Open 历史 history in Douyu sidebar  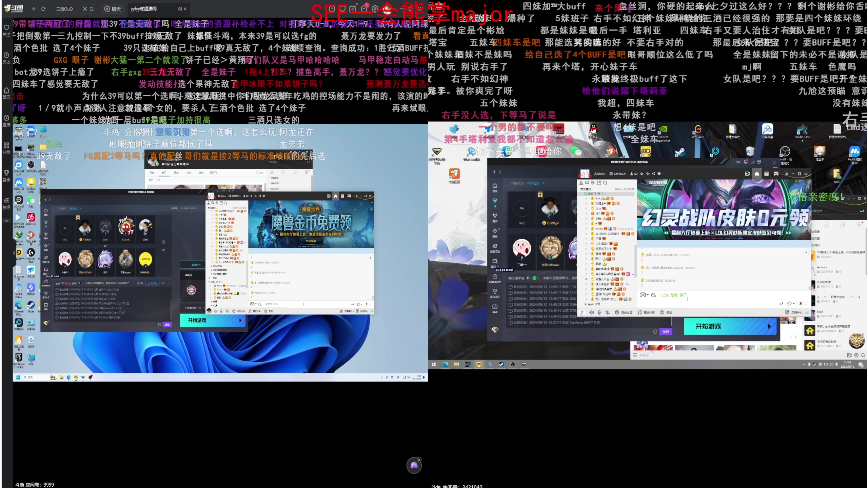click(x=6, y=58)
